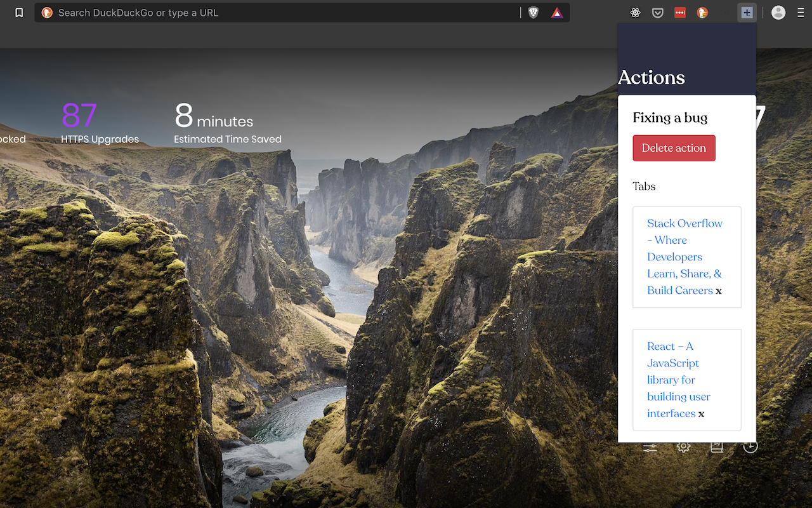
Task: Click the 87 HTTPS Upgrades stat
Action: click(x=100, y=123)
